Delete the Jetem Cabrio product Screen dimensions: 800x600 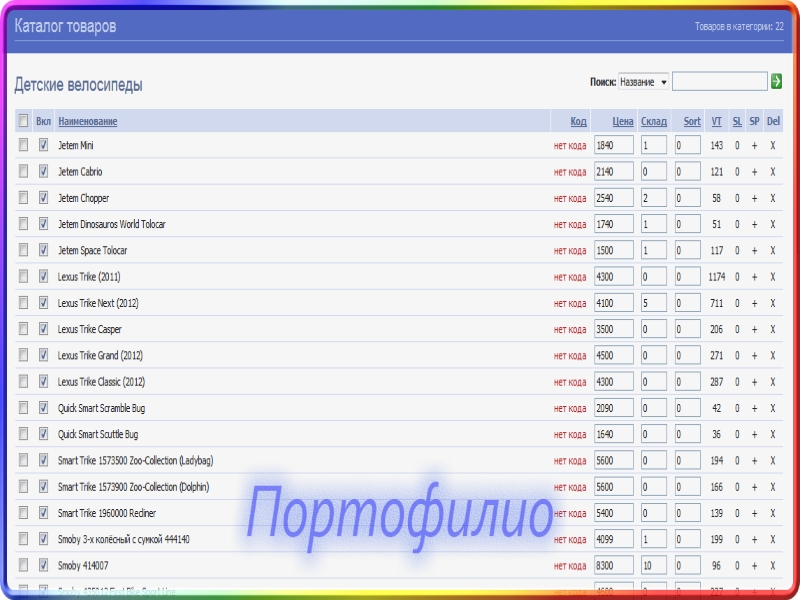tap(772, 172)
